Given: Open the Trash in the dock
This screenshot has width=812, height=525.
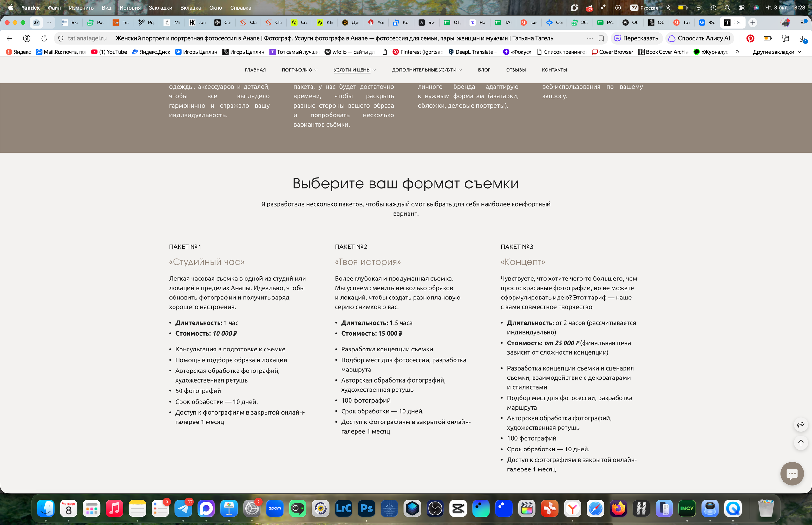Looking at the screenshot, I should 766,508.
